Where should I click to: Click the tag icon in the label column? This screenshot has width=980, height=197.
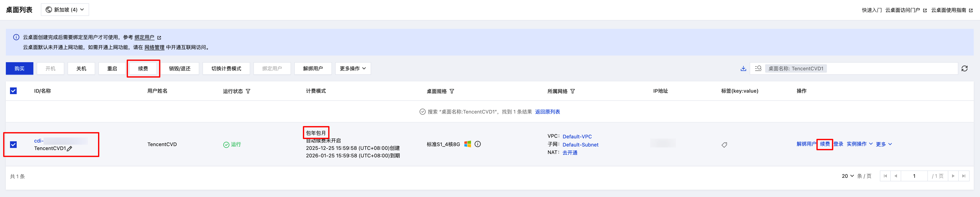tap(724, 145)
